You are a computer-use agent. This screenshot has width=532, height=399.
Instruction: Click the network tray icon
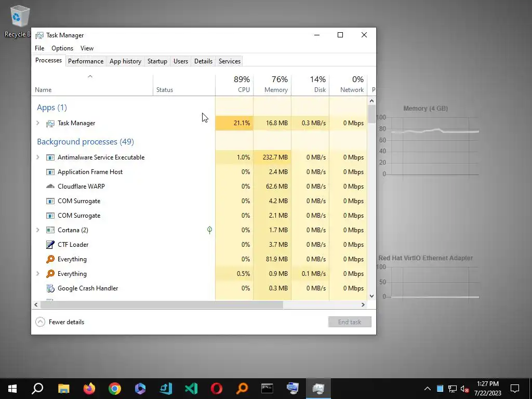[x=453, y=389]
